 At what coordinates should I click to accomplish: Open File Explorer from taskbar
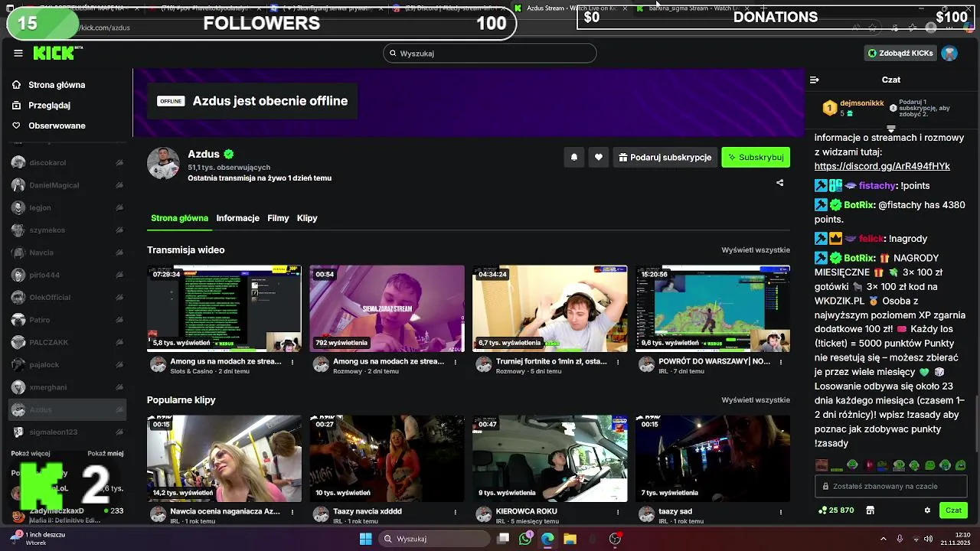pos(570,539)
